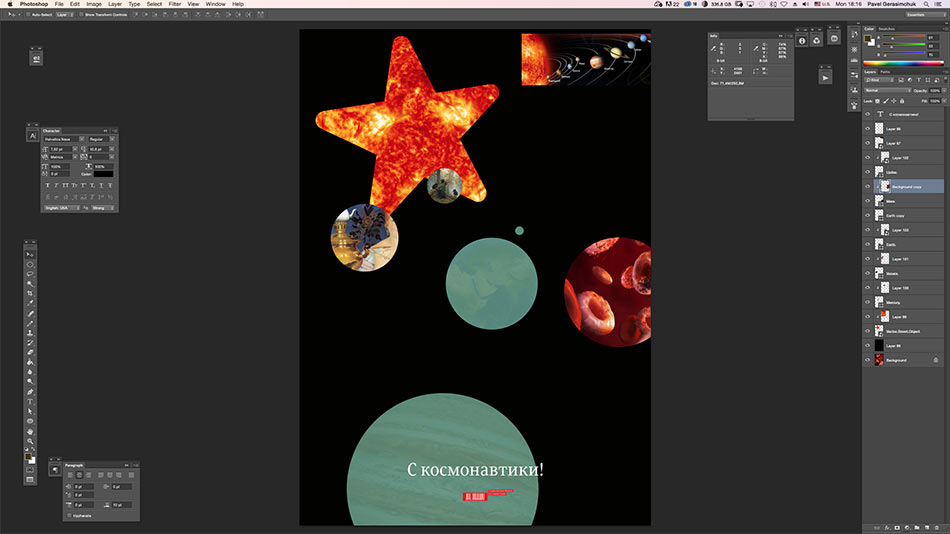Image resolution: width=950 pixels, height=534 pixels.
Task: Toggle the Auto-Select checkbox
Action: pyautogui.click(x=28, y=15)
